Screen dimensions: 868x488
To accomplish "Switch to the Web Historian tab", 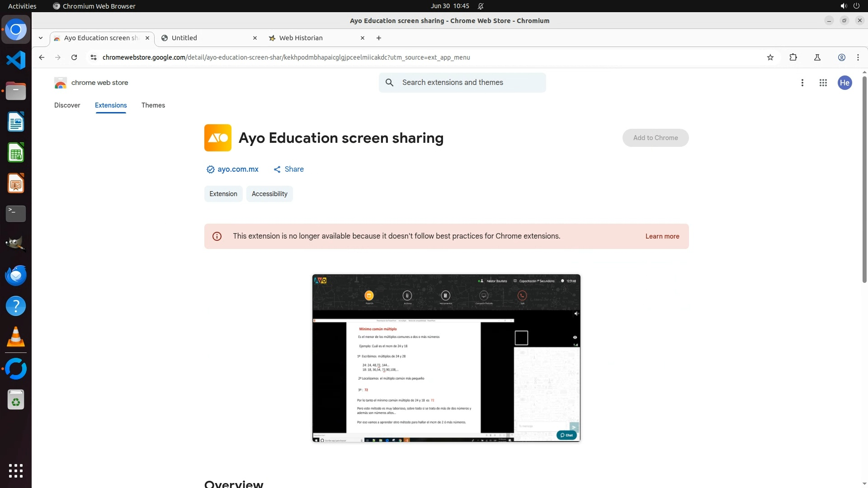I will [x=301, y=38].
